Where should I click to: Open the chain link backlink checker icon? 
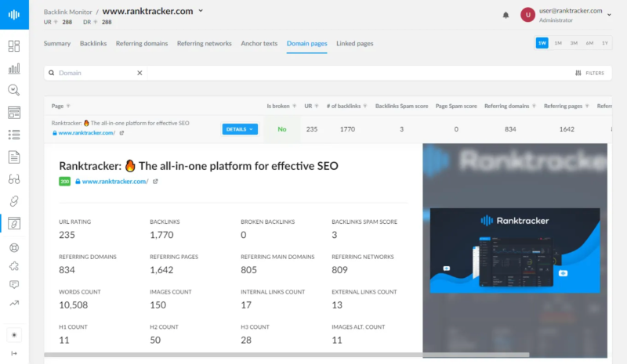tap(14, 201)
